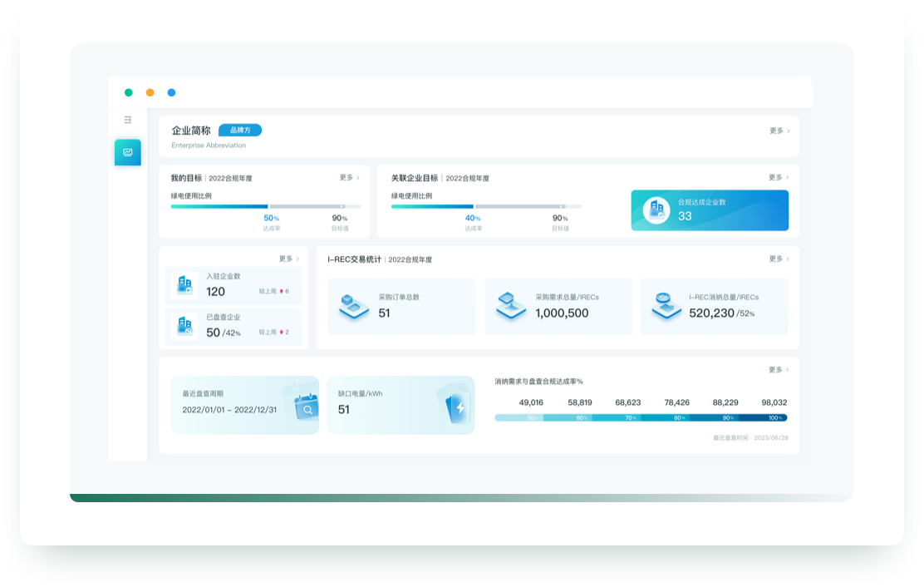Screen dimensions: 924x587
Task: Click the 已盘查企业 building icon
Action: coord(184,326)
